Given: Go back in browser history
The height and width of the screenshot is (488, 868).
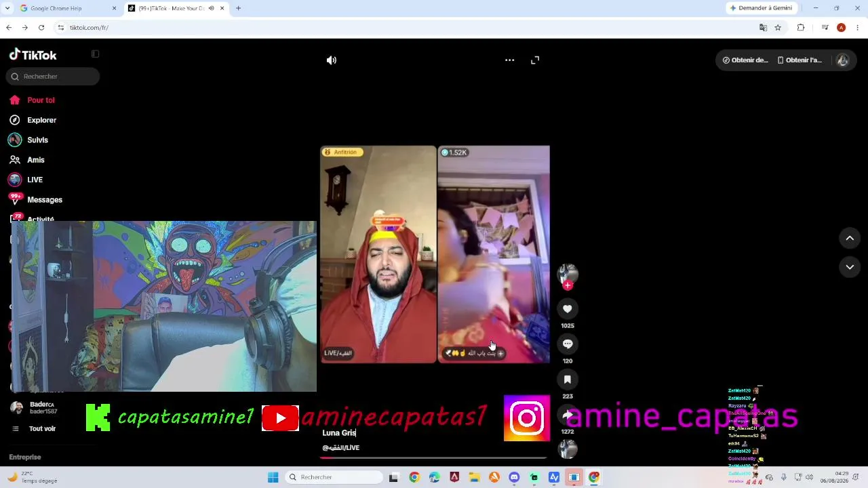Looking at the screenshot, I should (x=9, y=28).
